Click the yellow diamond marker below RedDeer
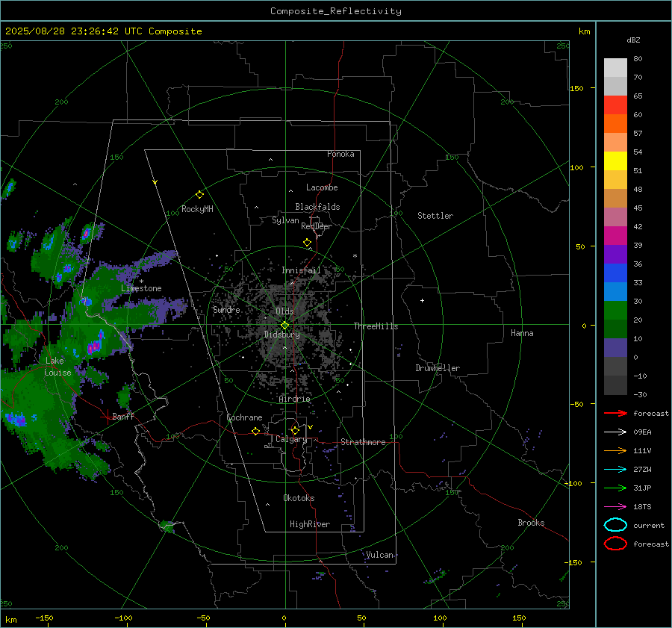The image size is (672, 628). [x=307, y=242]
